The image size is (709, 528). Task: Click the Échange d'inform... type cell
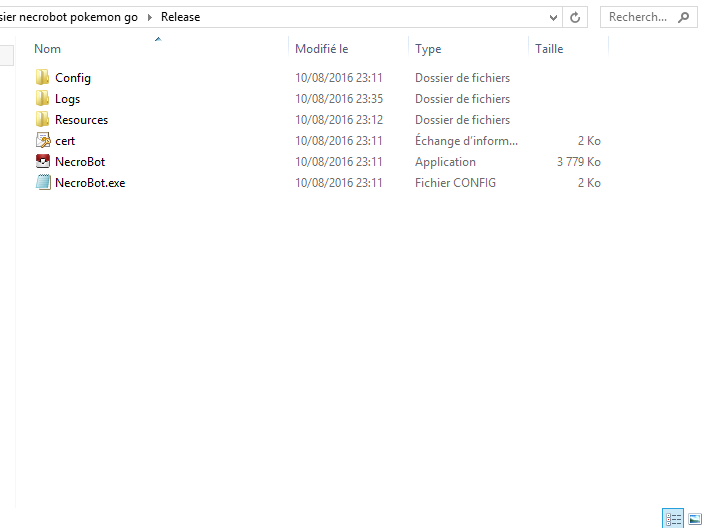[x=466, y=141]
